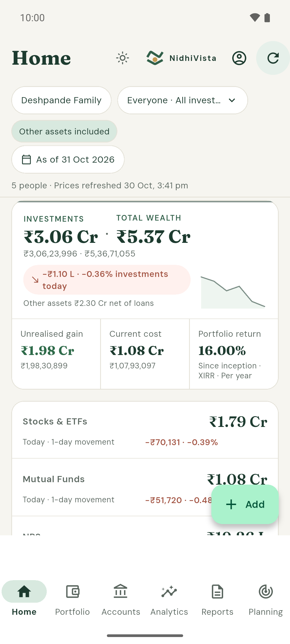Toggle the light/dark theme sun icon
The height and width of the screenshot is (644, 290).
(x=123, y=58)
